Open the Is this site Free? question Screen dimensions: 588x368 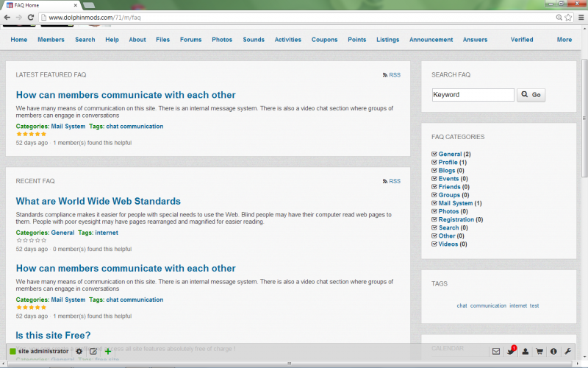53,336
